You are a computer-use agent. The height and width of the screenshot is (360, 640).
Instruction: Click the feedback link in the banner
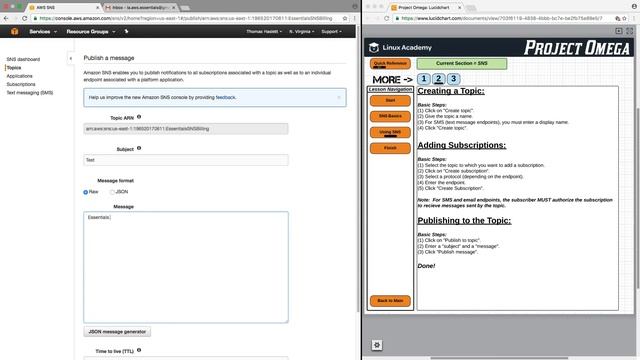click(225, 98)
